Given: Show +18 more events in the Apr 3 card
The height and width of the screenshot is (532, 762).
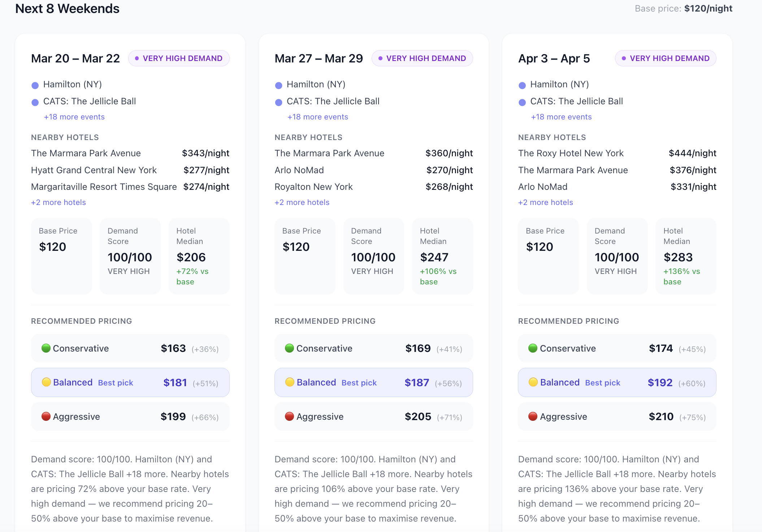Looking at the screenshot, I should coord(561,117).
